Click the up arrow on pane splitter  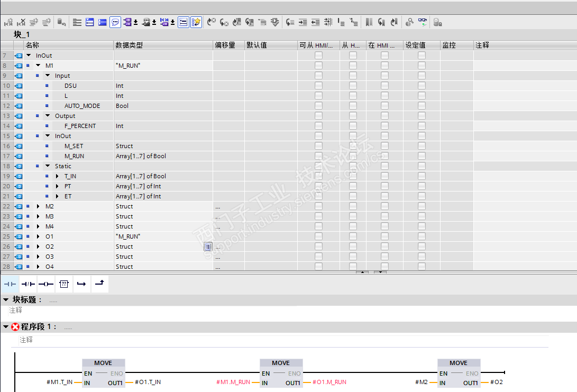[x=362, y=272]
